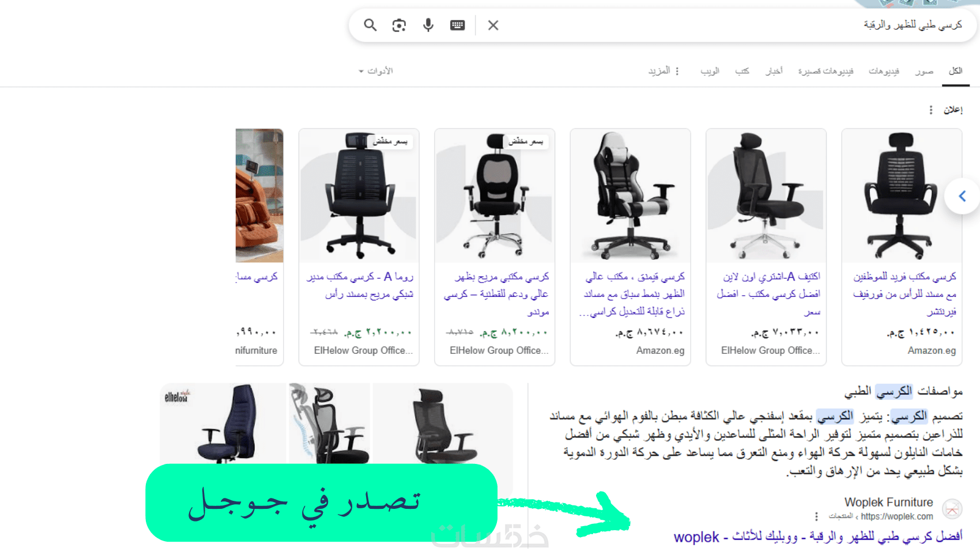Expand the الأدوات tools dropdown

tap(375, 71)
